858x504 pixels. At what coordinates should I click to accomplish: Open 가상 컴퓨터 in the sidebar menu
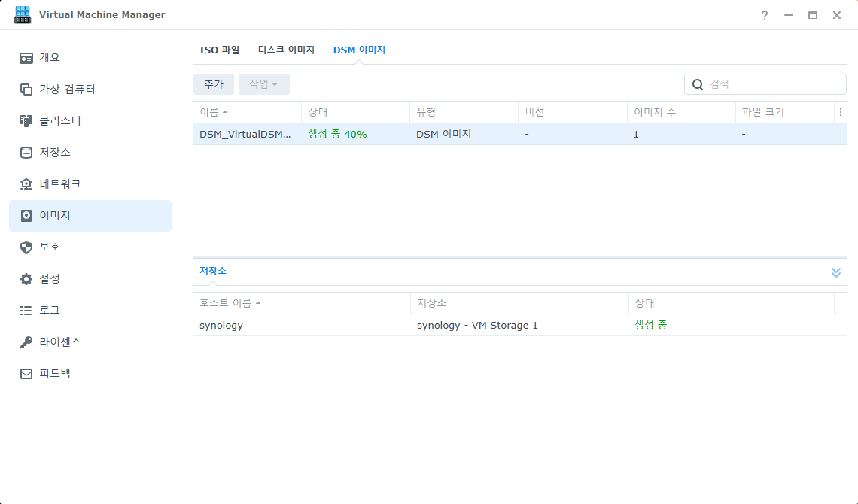pyautogui.click(x=90, y=89)
